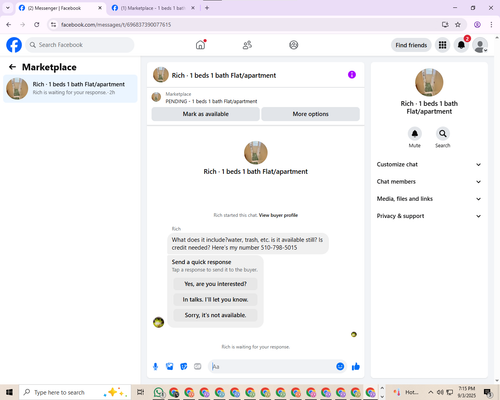Open Task View on the taskbar
This screenshot has height=400, width=500.
tap(141, 392)
